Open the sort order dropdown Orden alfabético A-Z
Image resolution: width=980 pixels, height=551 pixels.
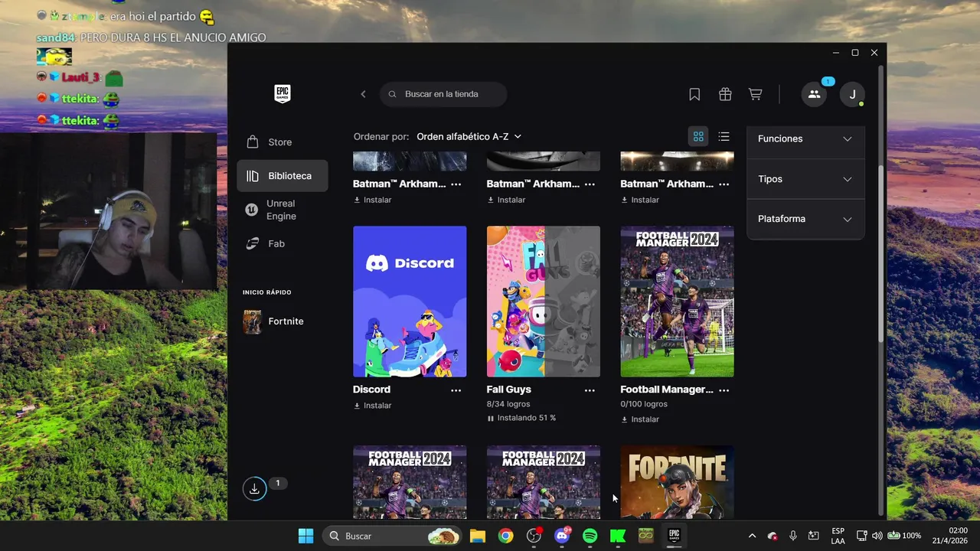[469, 136]
